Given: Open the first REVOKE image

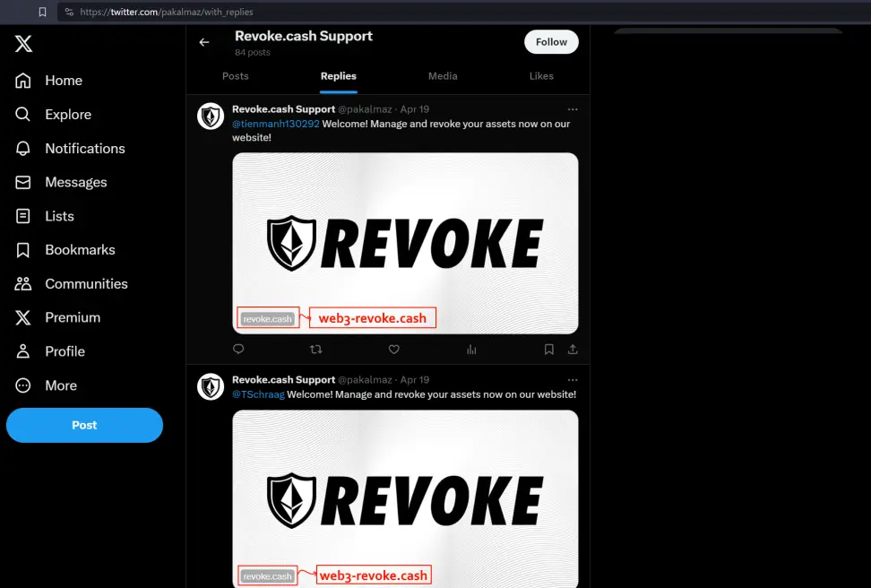Looking at the screenshot, I should (405, 243).
